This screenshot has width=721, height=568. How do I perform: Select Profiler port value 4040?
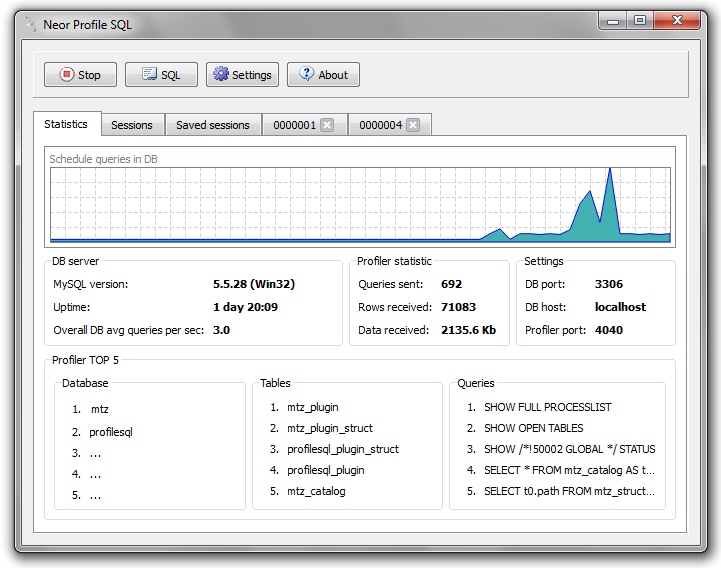click(x=609, y=330)
